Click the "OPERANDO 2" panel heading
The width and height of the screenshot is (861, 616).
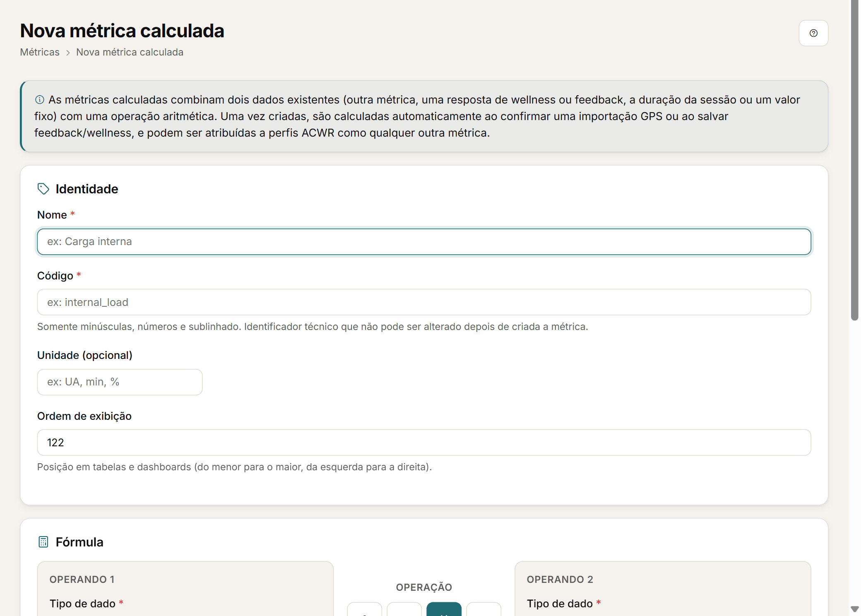[x=560, y=580]
